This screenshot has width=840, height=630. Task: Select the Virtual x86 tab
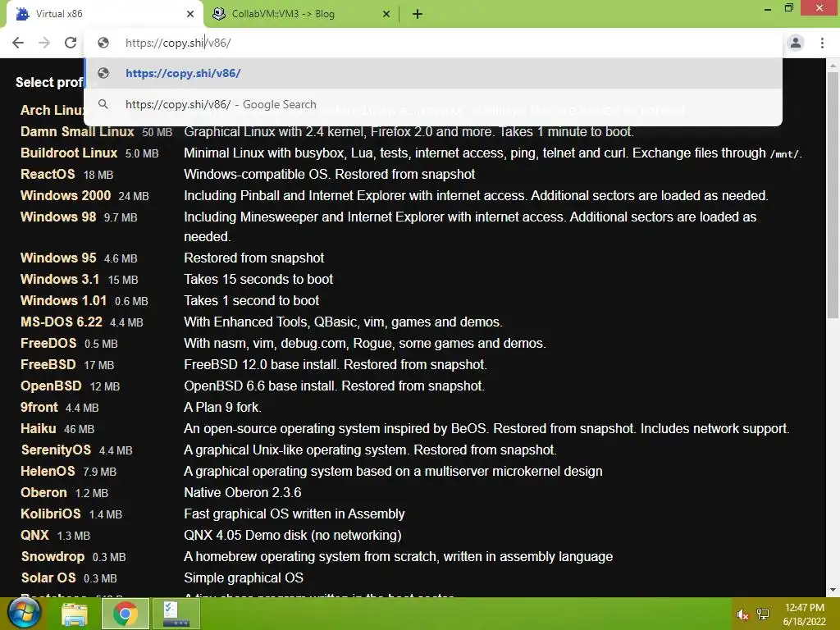[104, 14]
